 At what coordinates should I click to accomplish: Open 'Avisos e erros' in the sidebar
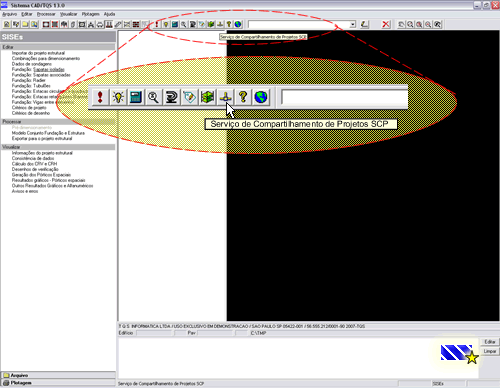click(25, 191)
